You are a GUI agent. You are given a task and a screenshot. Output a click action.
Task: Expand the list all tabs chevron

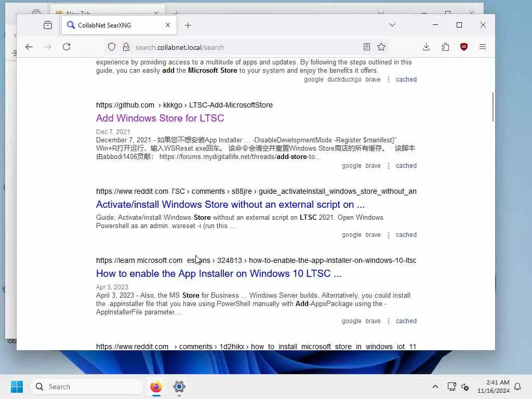pyautogui.click(x=392, y=25)
